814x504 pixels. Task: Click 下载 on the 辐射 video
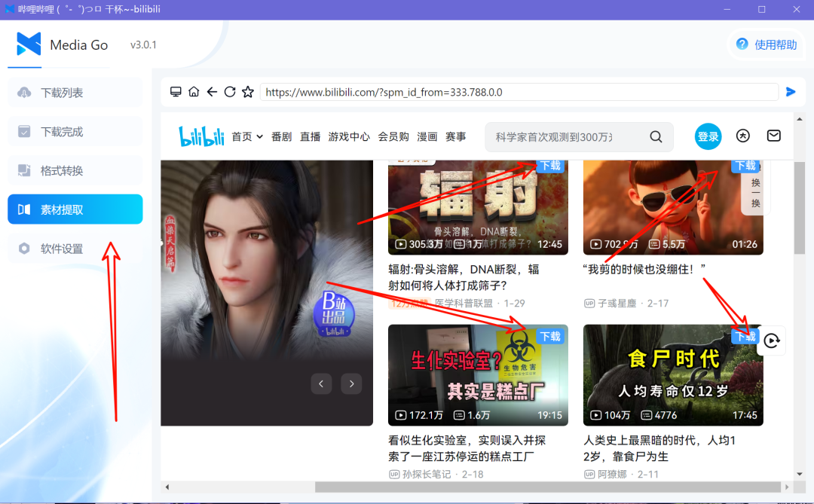click(550, 166)
